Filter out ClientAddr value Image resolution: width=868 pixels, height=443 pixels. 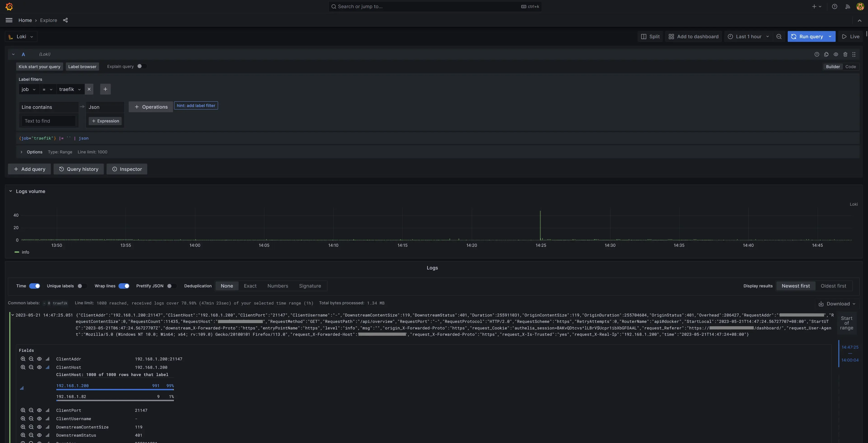[x=31, y=359]
